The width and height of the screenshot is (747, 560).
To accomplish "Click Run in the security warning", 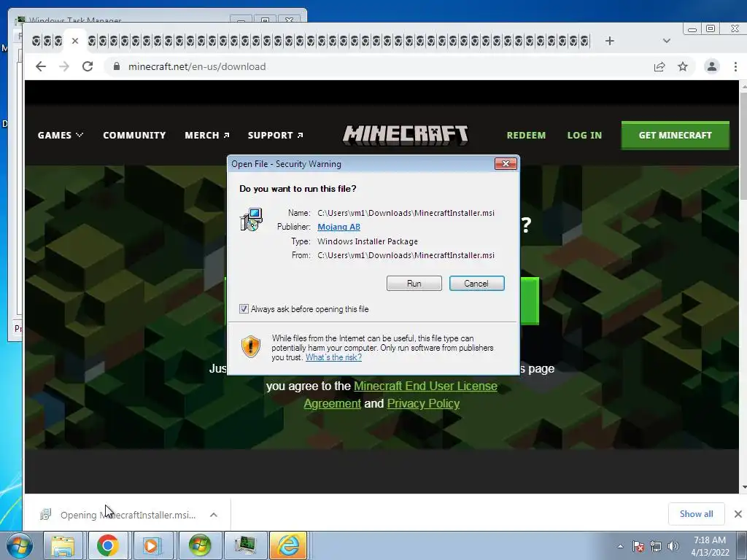I will pos(414,284).
